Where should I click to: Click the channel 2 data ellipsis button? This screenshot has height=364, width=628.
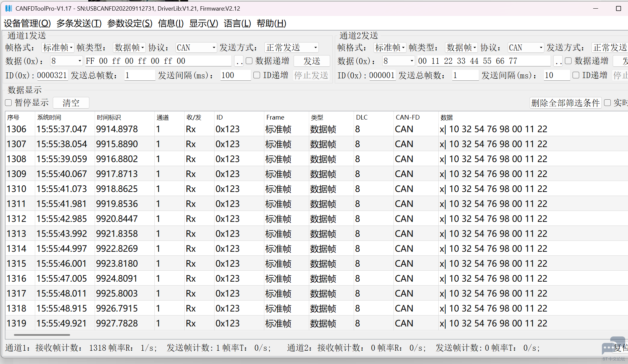[x=558, y=61]
